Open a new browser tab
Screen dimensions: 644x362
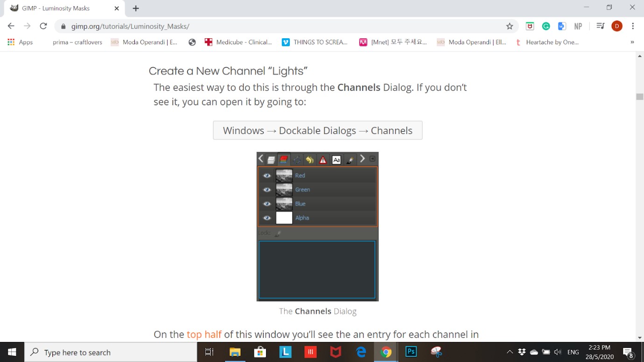pos(136,8)
